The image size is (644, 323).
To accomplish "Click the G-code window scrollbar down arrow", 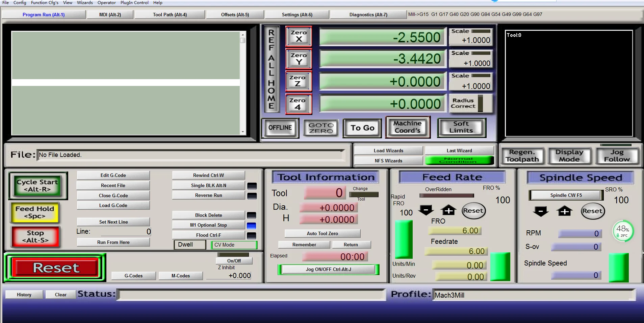I will tap(243, 132).
